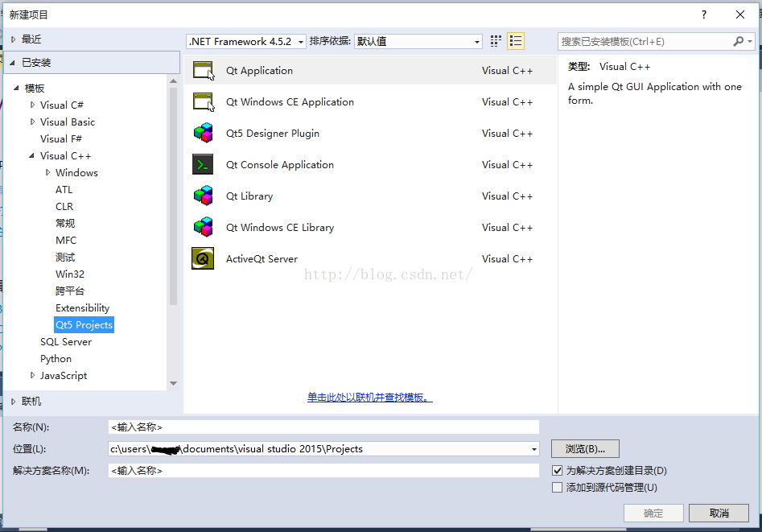The height and width of the screenshot is (532, 762).
Task: Select ATL template category
Action: pos(64,190)
